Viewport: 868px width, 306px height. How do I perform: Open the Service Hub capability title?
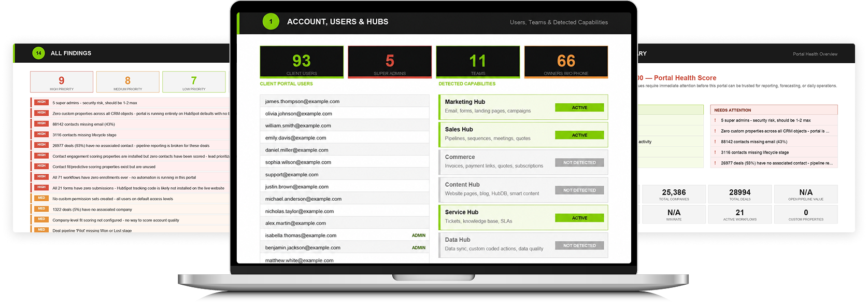[462, 212]
